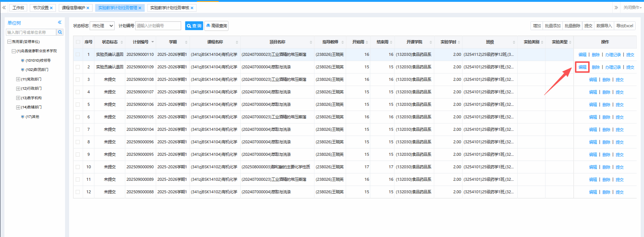Check the row 10 checkbox
644x237 pixels.
coord(78,167)
